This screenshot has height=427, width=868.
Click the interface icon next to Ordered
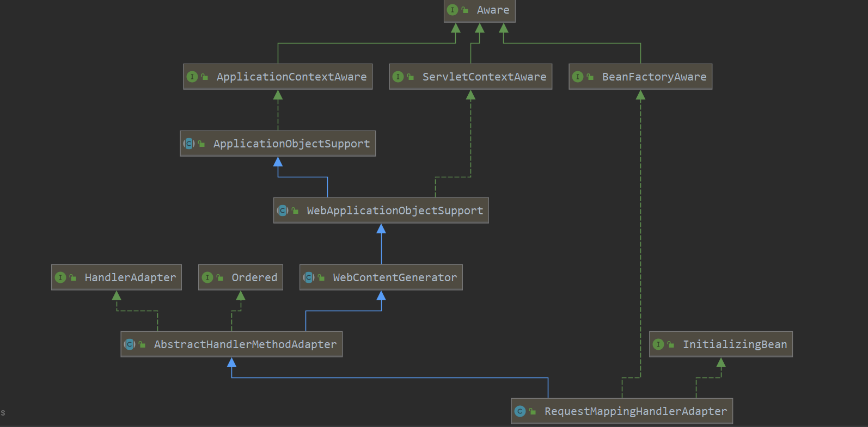pos(207,277)
